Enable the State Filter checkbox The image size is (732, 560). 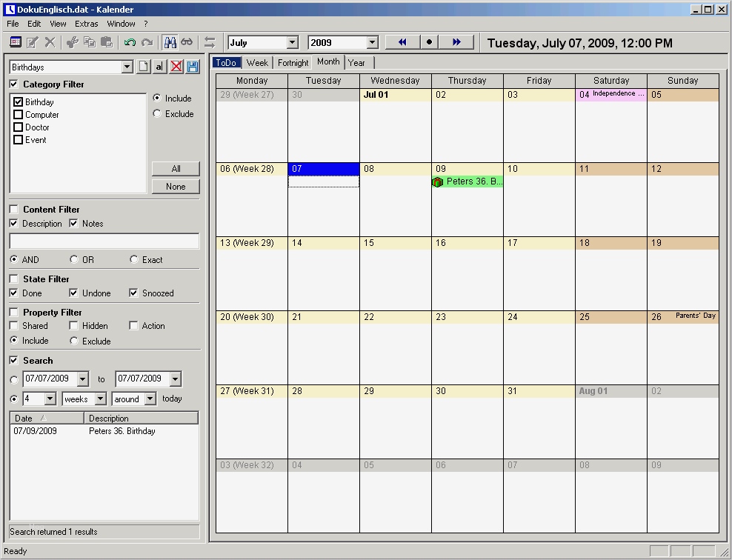[14, 279]
